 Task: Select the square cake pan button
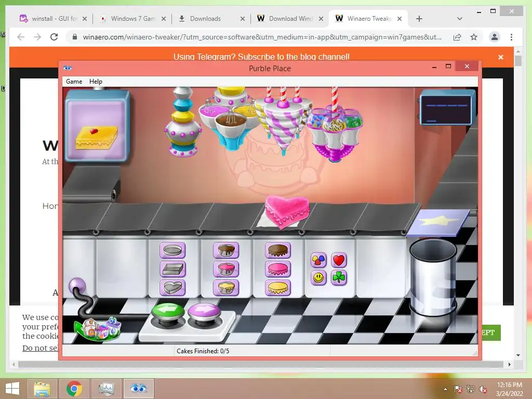pyautogui.click(x=172, y=269)
